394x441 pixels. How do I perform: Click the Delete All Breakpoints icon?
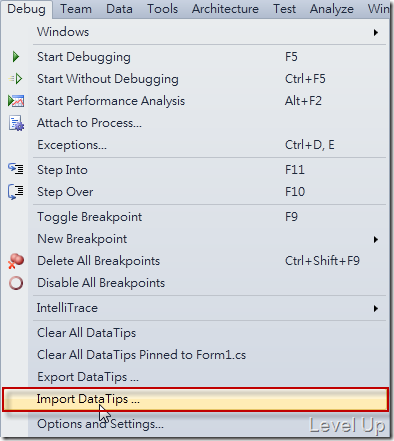[x=16, y=261]
